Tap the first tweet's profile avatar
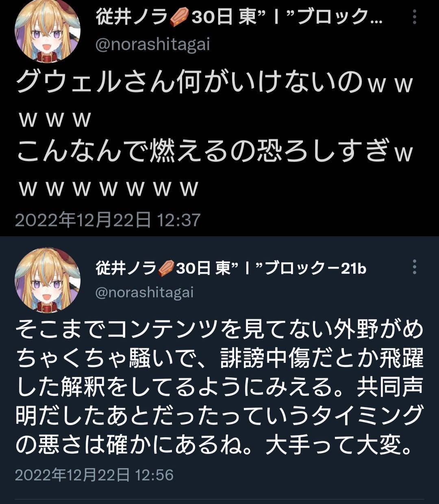Screen dimensions: 439x504 [48, 32]
